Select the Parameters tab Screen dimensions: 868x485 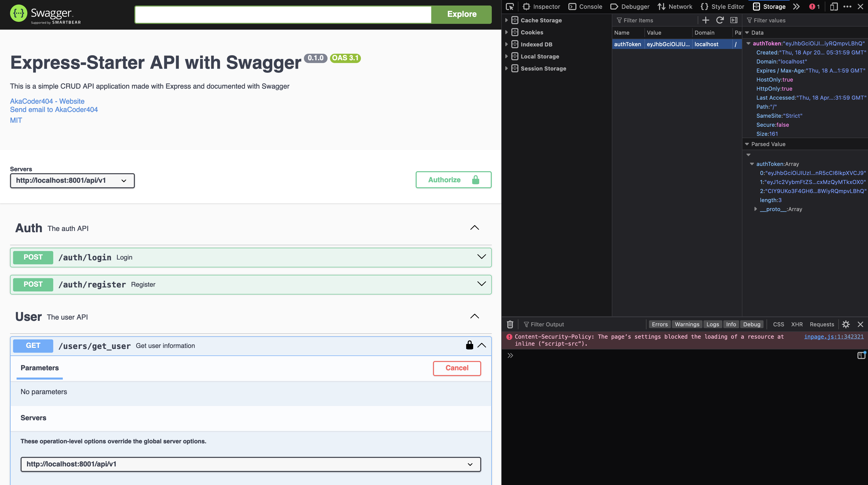click(x=40, y=368)
